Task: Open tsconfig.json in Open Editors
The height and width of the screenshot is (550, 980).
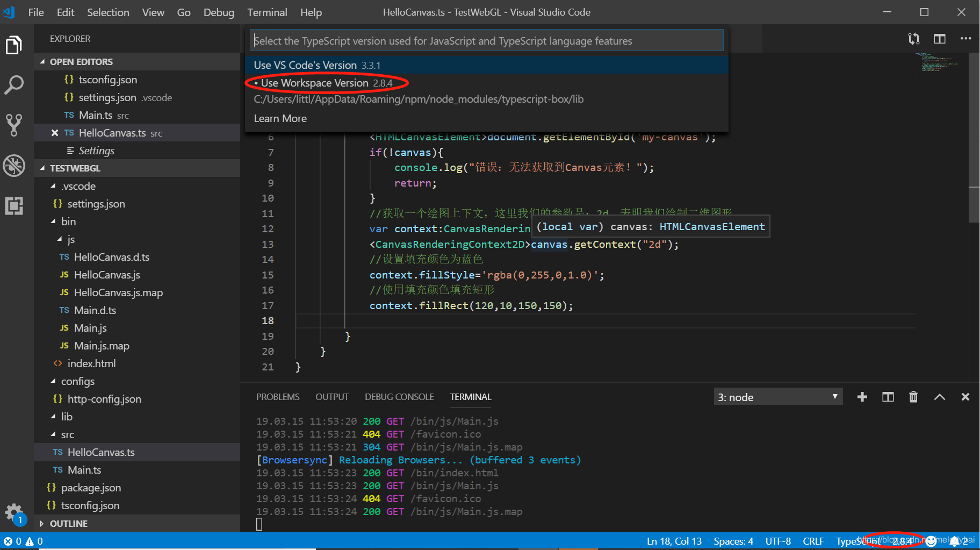Action: 137,80
